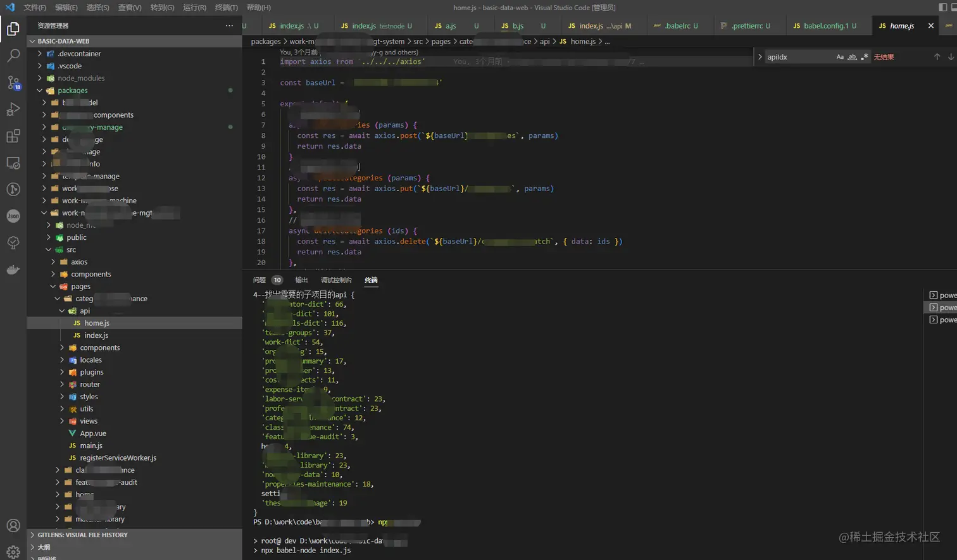957x560 pixels.
Task: Expand the locales folder
Action: pyautogui.click(x=62, y=360)
